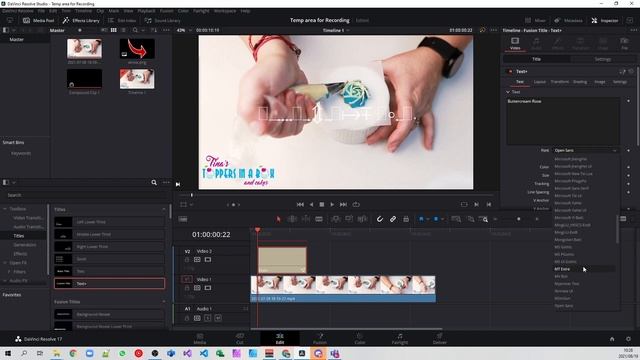The width and height of the screenshot is (640, 360).
Task: Click the blue Flag icon in toolbar
Action: (x=421, y=219)
